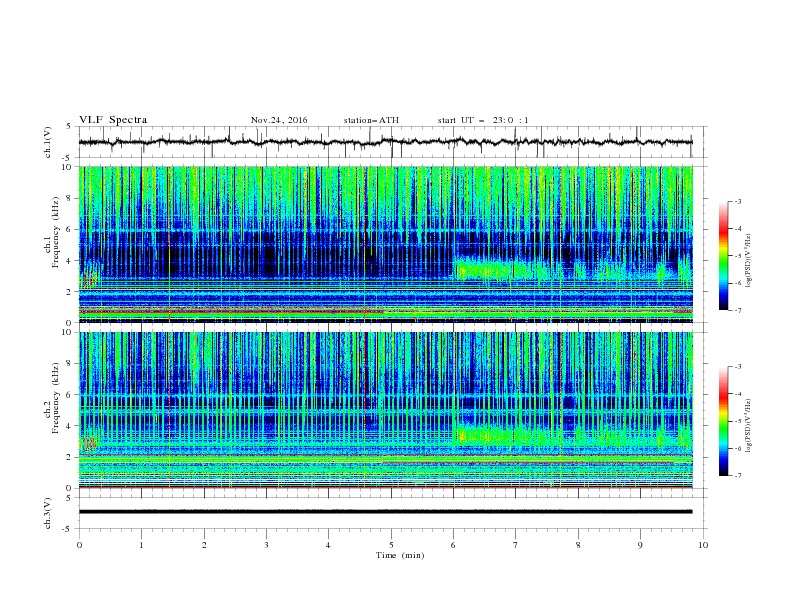Click the "-7" tick on ch.2 color bar
The image size is (792, 612).
[x=737, y=476]
